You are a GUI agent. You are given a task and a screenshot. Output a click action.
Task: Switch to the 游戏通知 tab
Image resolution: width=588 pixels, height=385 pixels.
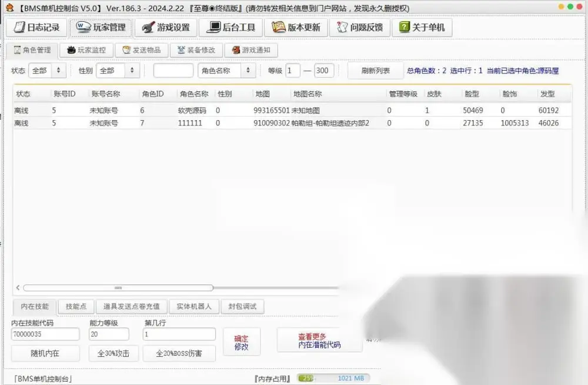click(251, 50)
